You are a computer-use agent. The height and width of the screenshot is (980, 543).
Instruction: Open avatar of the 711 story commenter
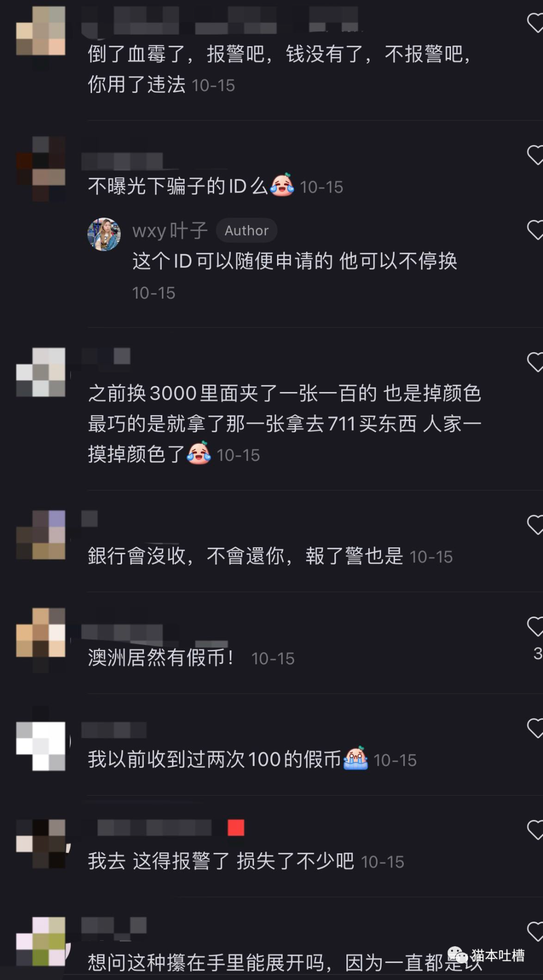[41, 372]
